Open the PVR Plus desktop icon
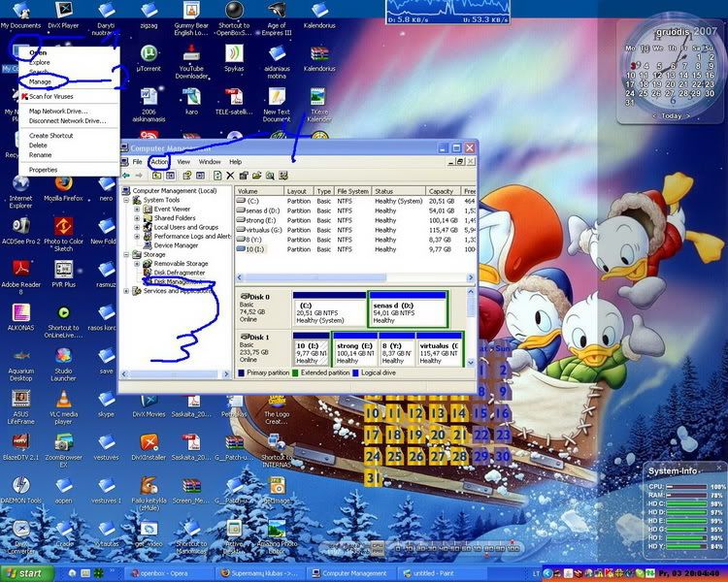The image size is (728, 582). point(64,274)
